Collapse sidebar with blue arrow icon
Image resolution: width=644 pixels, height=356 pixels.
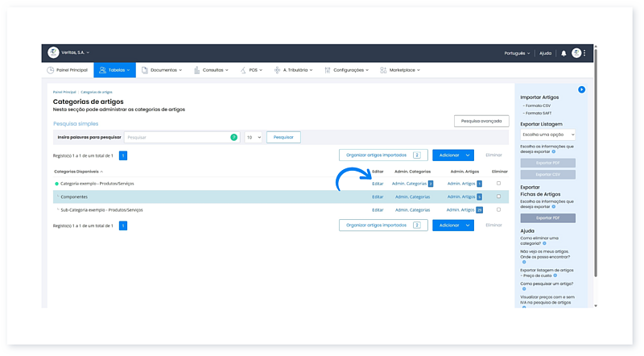pos(581,89)
